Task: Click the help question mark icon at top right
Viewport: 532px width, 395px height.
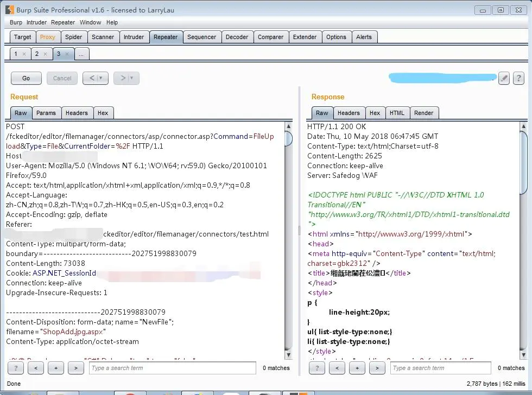Action: [x=518, y=78]
